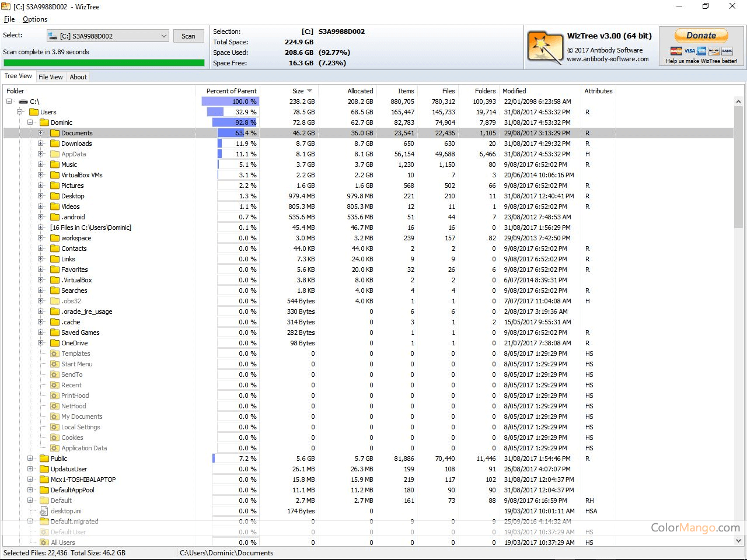747x560 pixels.
Task: Switch to the File View tab
Action: click(x=51, y=76)
